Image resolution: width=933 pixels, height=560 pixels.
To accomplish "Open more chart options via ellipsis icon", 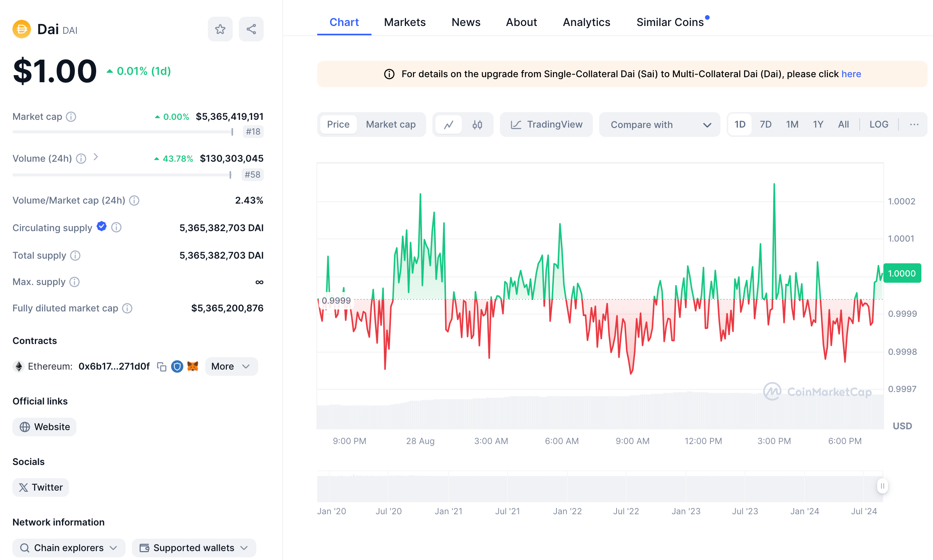I will 914,124.
